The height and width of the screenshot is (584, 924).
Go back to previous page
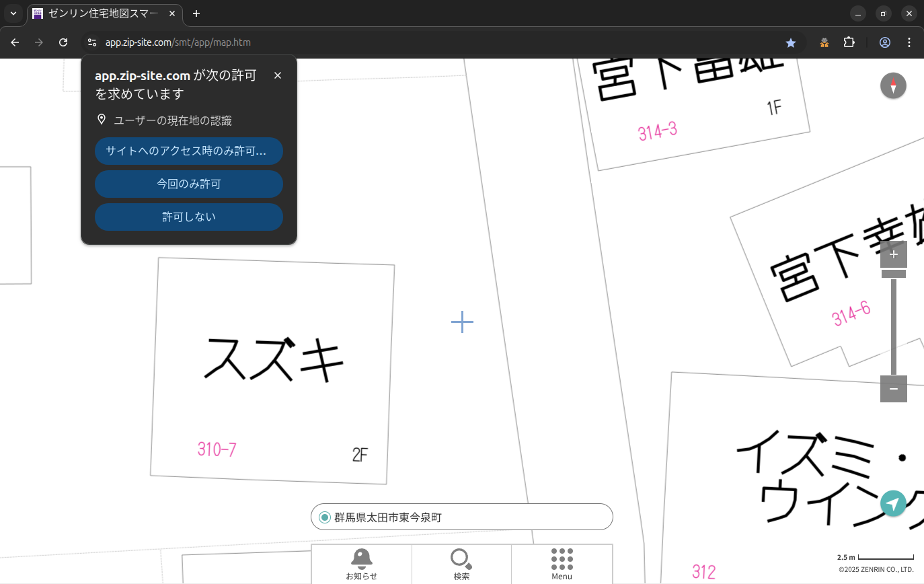(x=15, y=42)
